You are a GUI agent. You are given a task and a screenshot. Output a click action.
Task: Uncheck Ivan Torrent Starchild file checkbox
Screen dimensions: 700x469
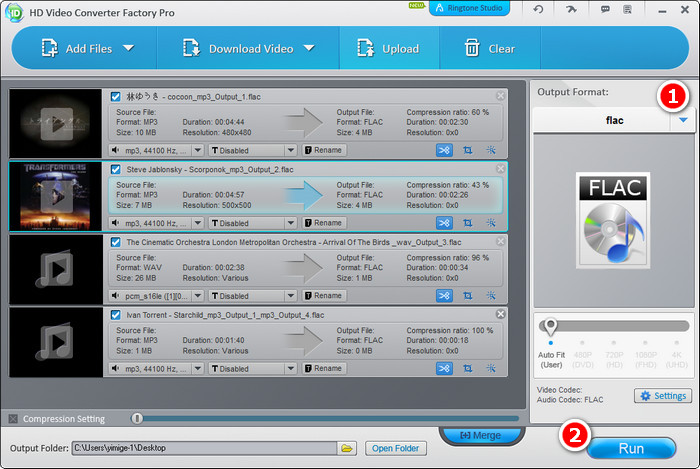click(116, 315)
